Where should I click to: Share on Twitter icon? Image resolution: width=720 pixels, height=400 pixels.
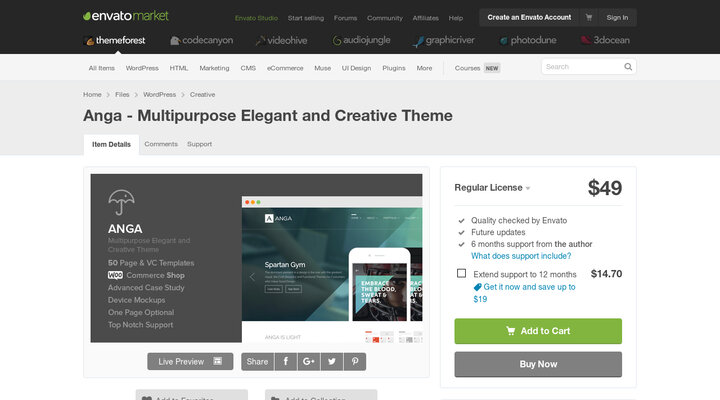332,361
